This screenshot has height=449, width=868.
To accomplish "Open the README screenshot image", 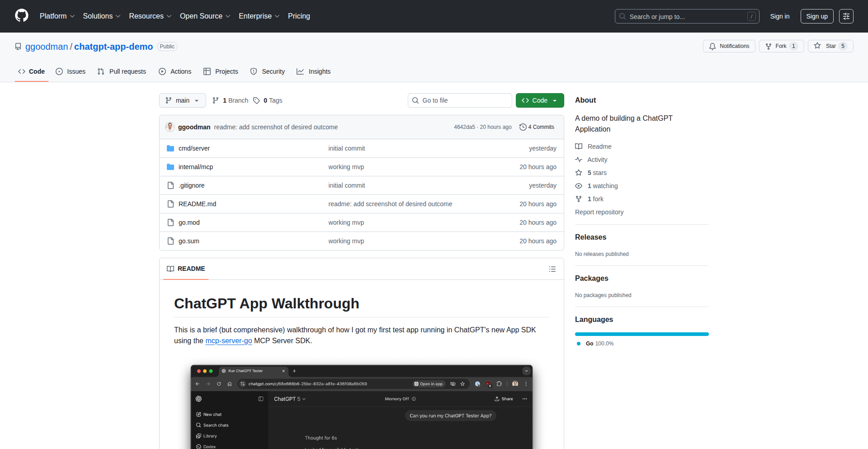I will click(x=361, y=407).
